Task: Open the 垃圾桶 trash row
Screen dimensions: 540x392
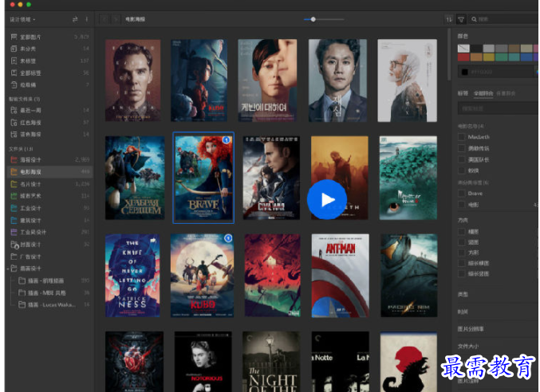Action: click(x=49, y=84)
